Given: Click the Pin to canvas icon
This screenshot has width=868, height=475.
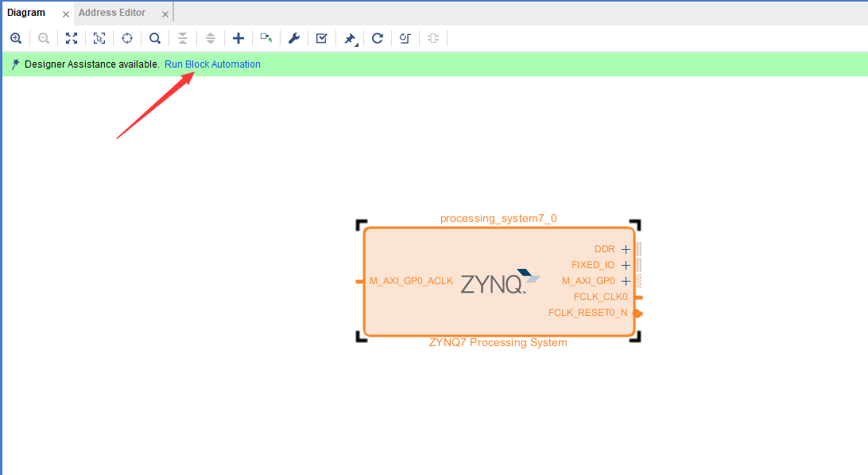Looking at the screenshot, I should tap(350, 38).
